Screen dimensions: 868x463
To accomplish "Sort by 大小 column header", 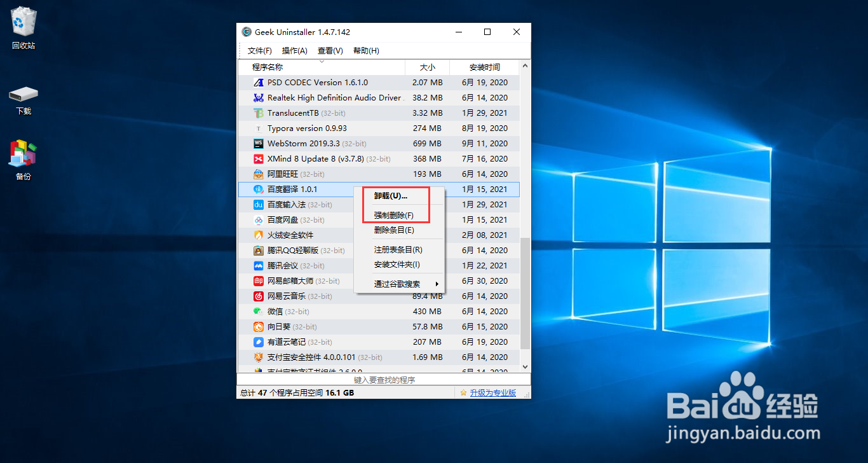I will (x=427, y=67).
